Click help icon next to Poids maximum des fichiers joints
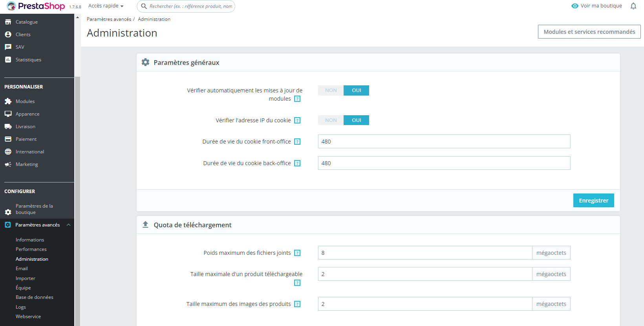Image resolution: width=644 pixels, height=326 pixels. [x=297, y=253]
